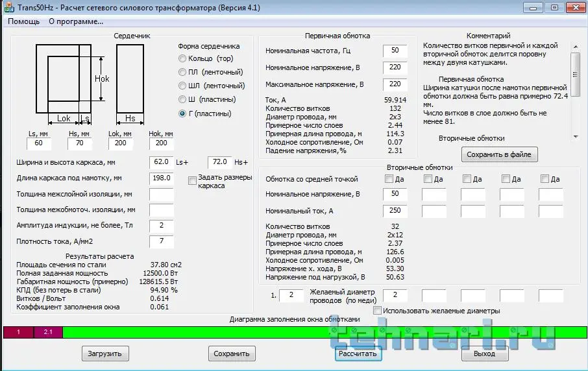Open the О программе... menu
588x371 pixels.
click(76, 21)
